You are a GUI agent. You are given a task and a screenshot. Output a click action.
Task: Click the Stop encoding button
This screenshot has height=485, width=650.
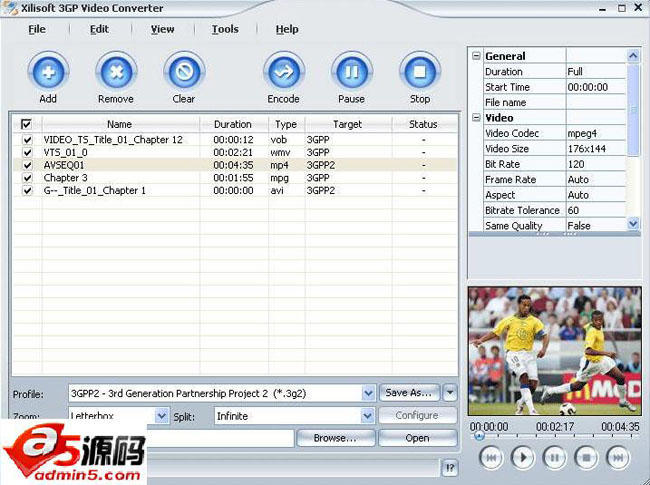click(420, 72)
